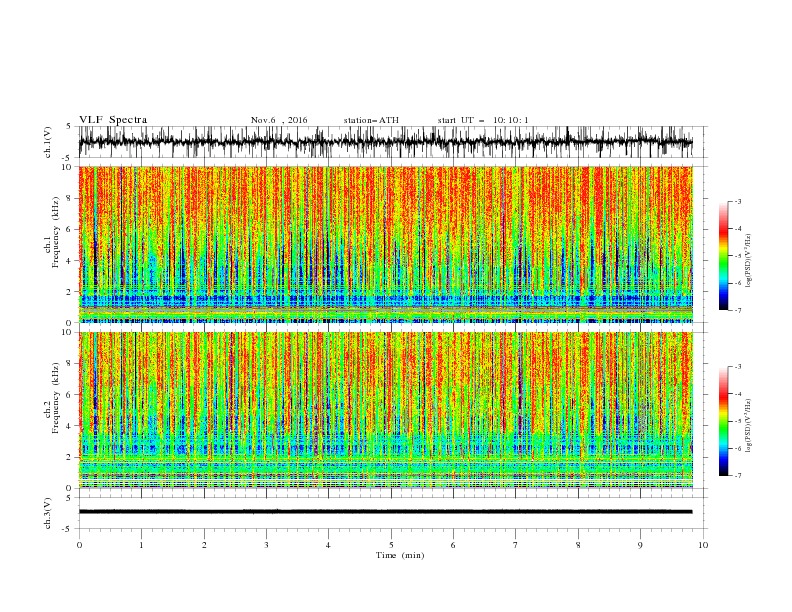792x612 pixels.
Task: Click the 'start UT = 10:10:1' label
Action: 483,120
